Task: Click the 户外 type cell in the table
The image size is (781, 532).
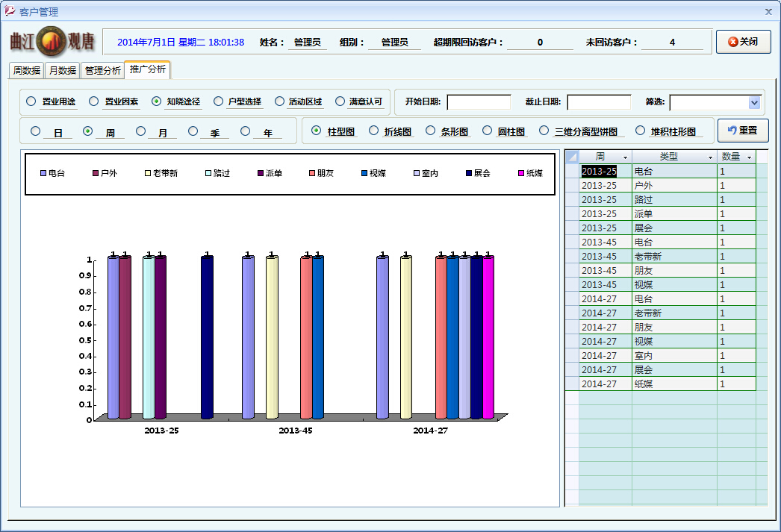Action: (674, 186)
